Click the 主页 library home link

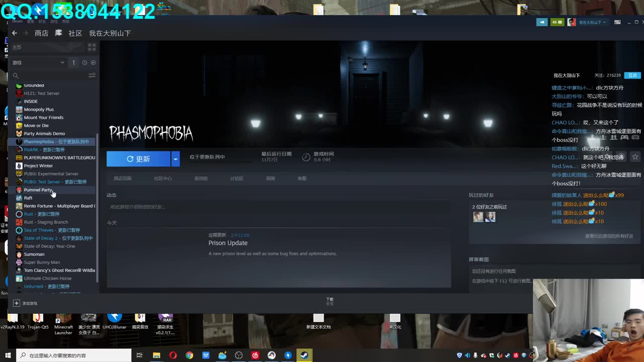(x=17, y=47)
